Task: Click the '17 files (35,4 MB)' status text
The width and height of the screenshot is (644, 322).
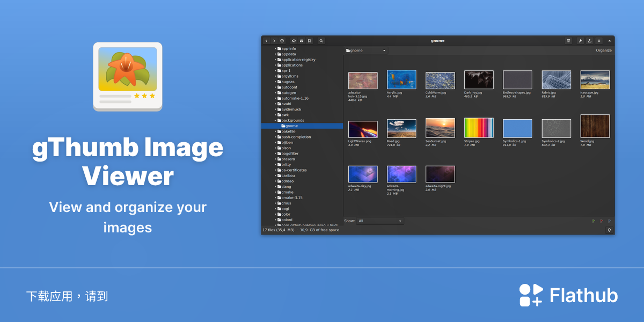Action: click(279, 230)
